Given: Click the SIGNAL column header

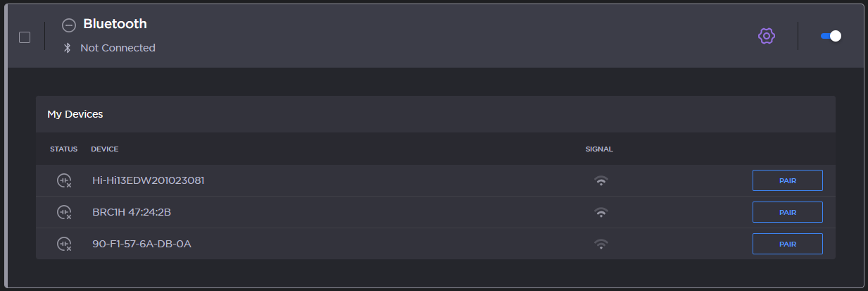Looking at the screenshot, I should (599, 149).
